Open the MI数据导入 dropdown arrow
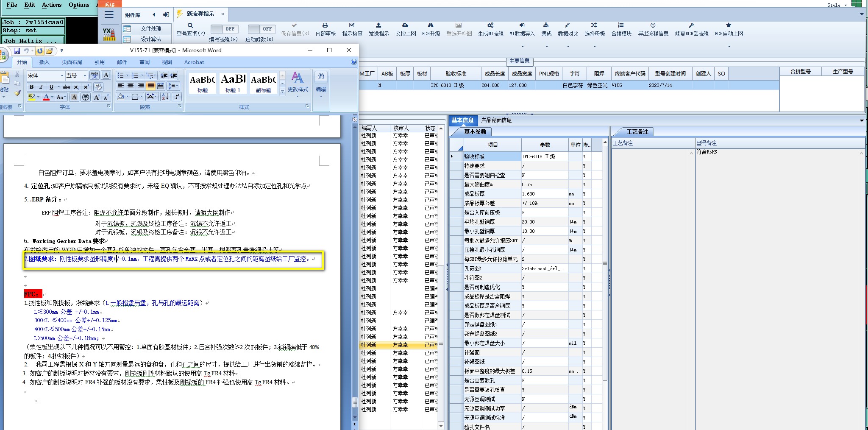868x430 pixels. [522, 46]
